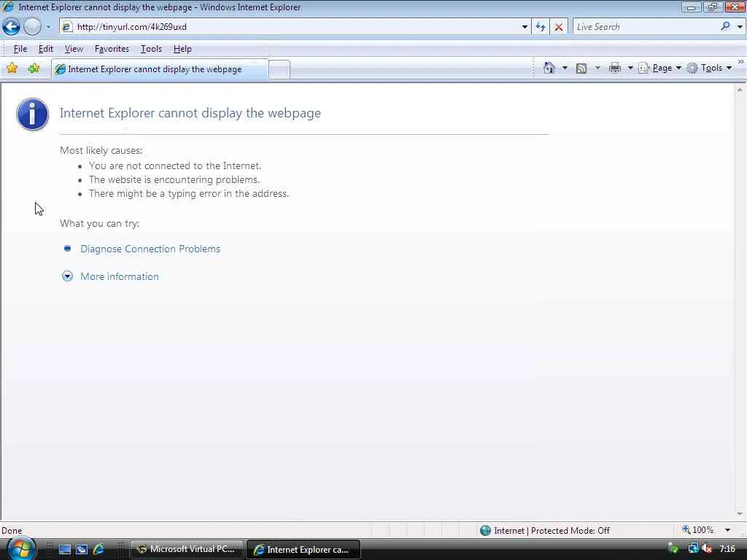Viewport: 747px width, 560px height.
Task: Click the blue information icon
Action: click(x=32, y=114)
